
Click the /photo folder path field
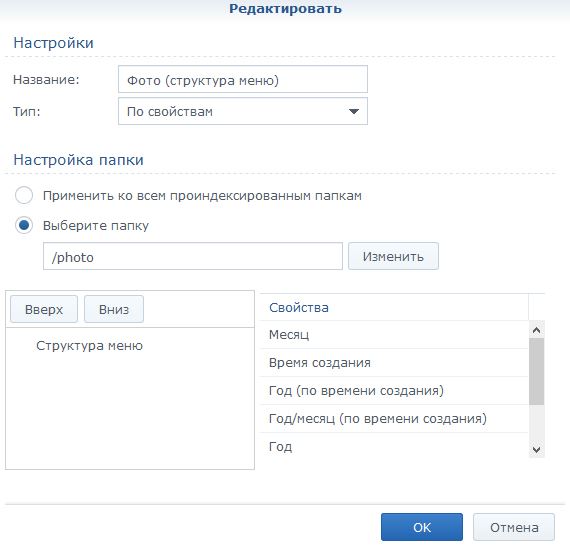193,256
